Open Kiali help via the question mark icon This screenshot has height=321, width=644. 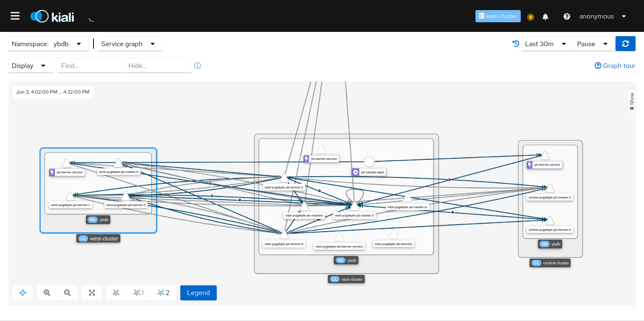tap(567, 16)
